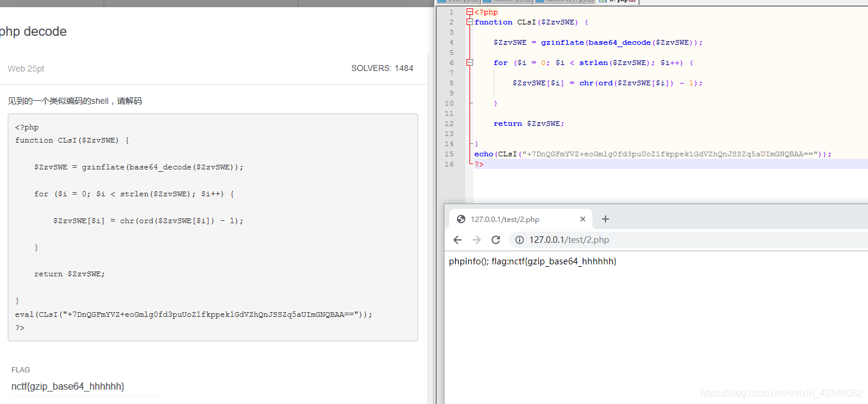The image size is (868, 404).
Task: Click the chr(ord(...)) line in Notepad++
Action: pos(607,83)
